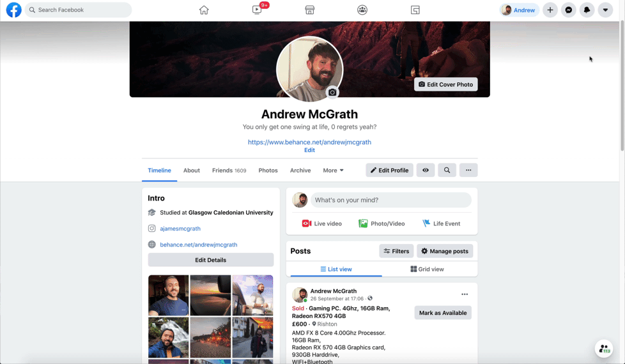Switch to the About tab
This screenshot has width=625, height=364.
[x=192, y=171]
